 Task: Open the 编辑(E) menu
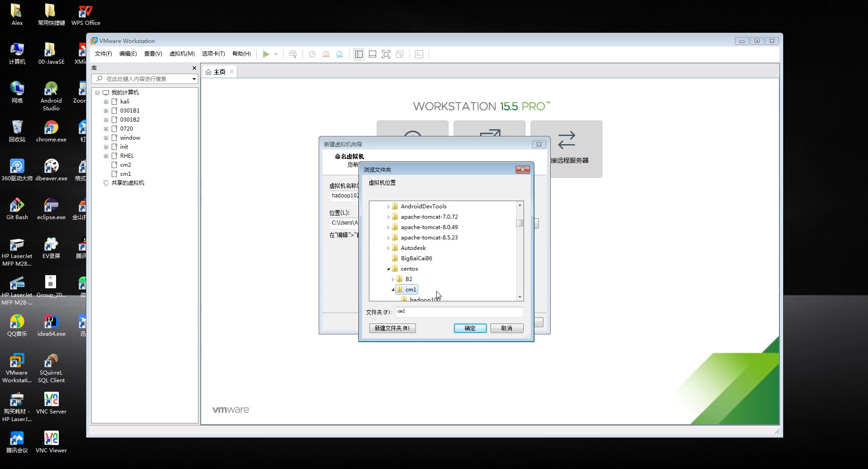coord(128,54)
